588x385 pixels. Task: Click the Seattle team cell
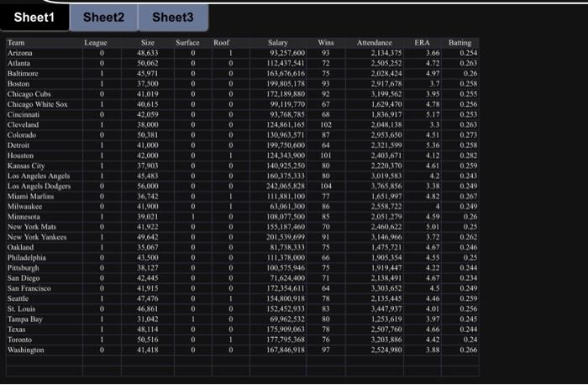click(x=45, y=298)
